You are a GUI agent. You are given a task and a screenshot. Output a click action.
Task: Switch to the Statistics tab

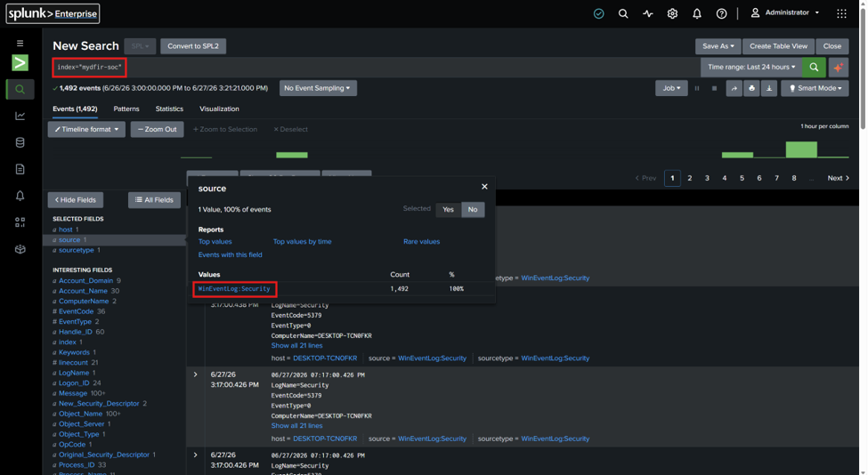click(x=169, y=109)
